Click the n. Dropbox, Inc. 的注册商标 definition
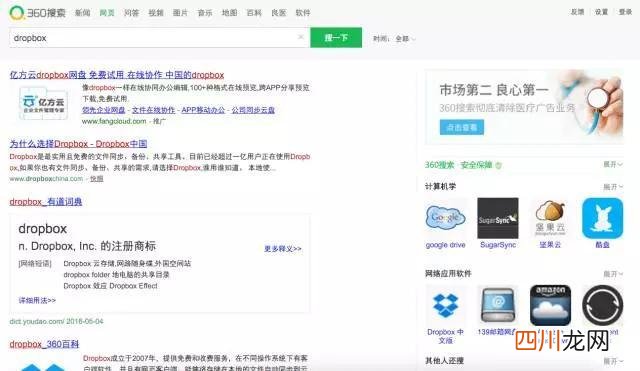This screenshot has height=371, width=640. tap(87, 247)
